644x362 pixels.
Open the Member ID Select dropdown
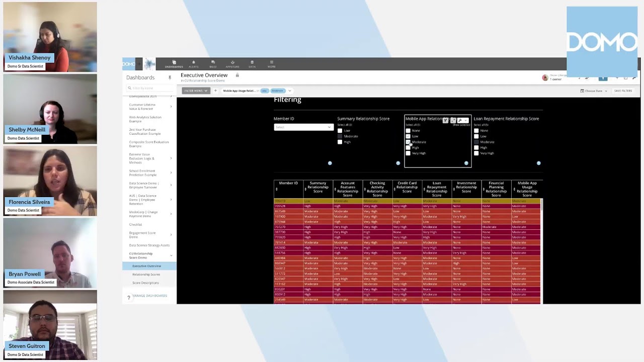(x=303, y=127)
